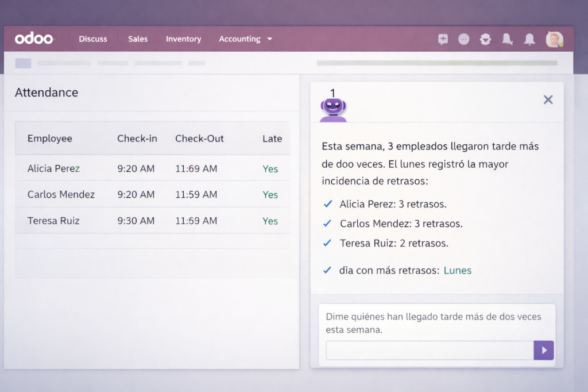Open the user avatar profile menu
Image resolution: width=588 pixels, height=392 pixels.
[x=554, y=39]
